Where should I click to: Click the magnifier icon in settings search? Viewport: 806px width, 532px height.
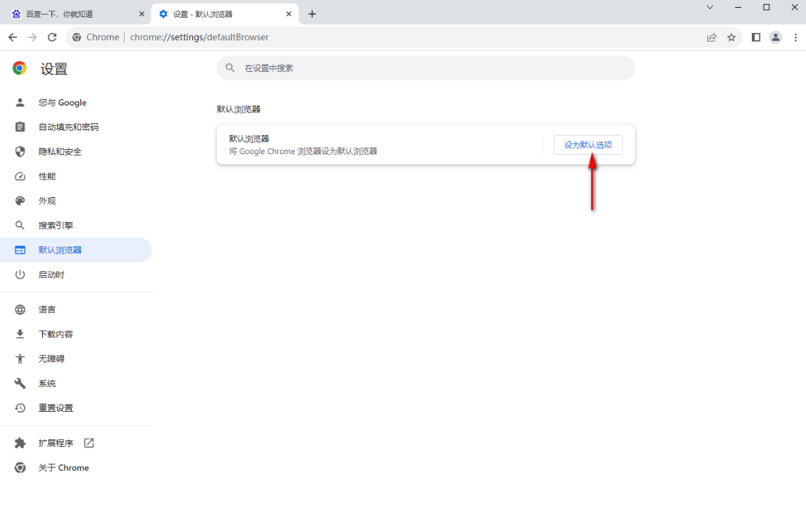click(230, 68)
